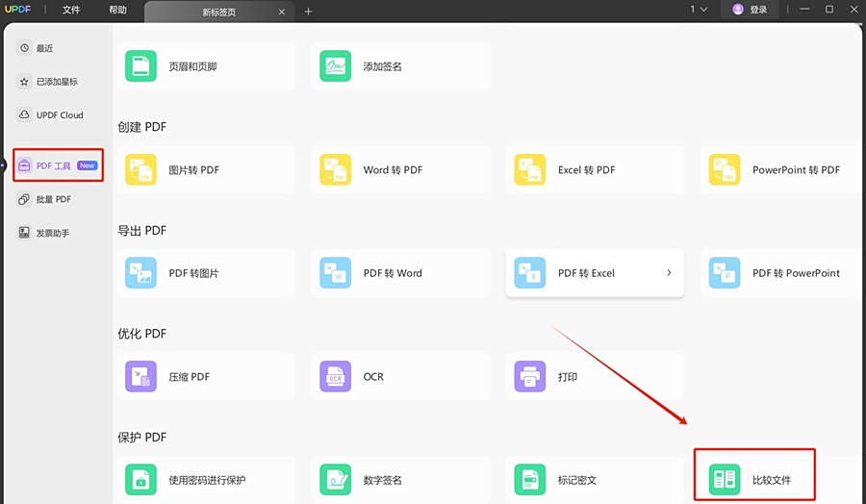Screen dimensions: 866x504
Task: Click the "添加签名" label text
Action: 382,66
